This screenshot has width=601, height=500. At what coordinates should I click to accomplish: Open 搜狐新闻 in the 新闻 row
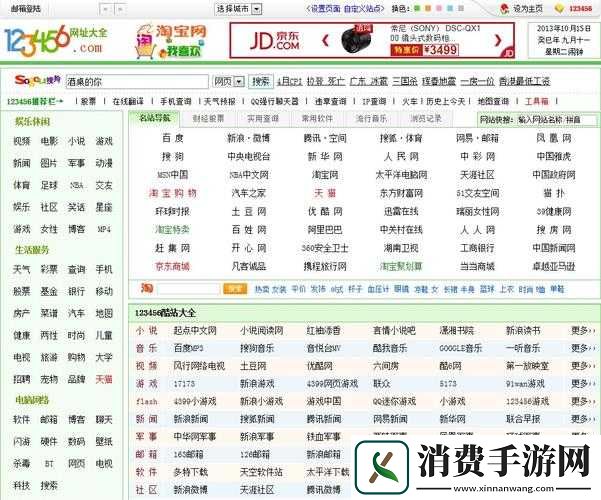[x=257, y=419]
